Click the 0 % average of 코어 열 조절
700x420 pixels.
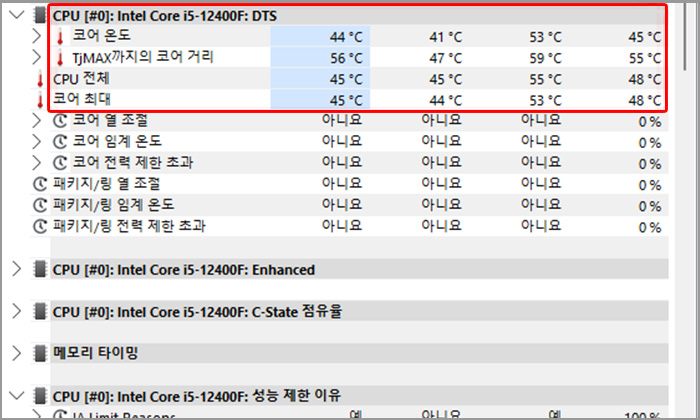[x=650, y=121]
